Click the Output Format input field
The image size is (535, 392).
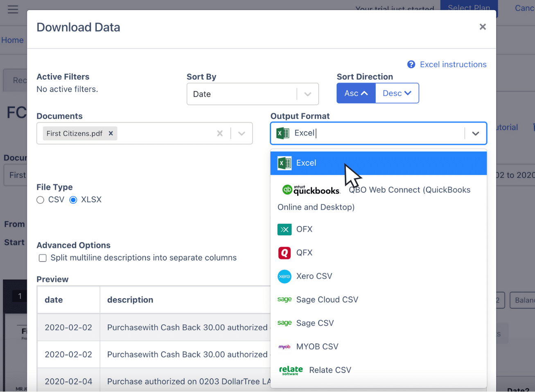coord(379,133)
